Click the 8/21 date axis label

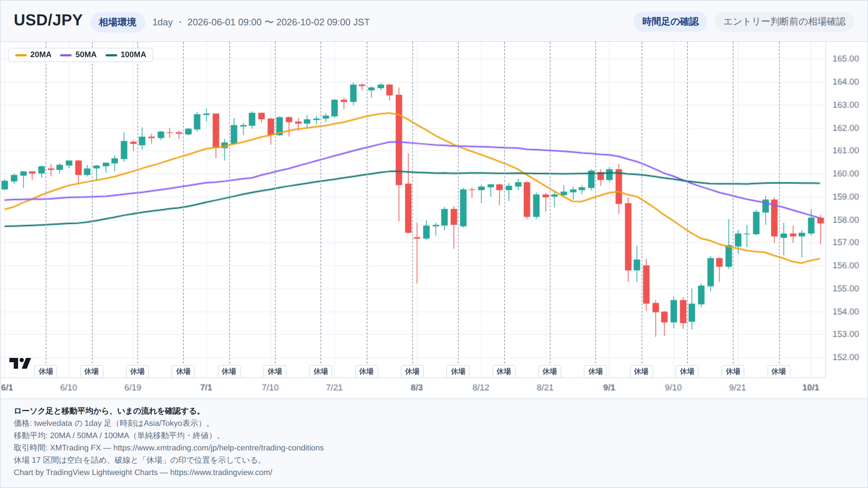point(545,388)
